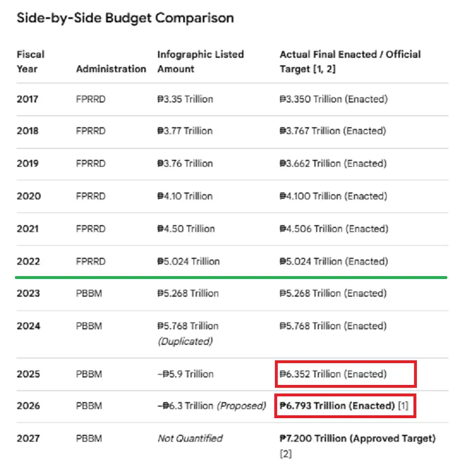Click the highlighted ₱6.793 Trillion (Enacted) text
This screenshot has width=457, height=476.
337,406
